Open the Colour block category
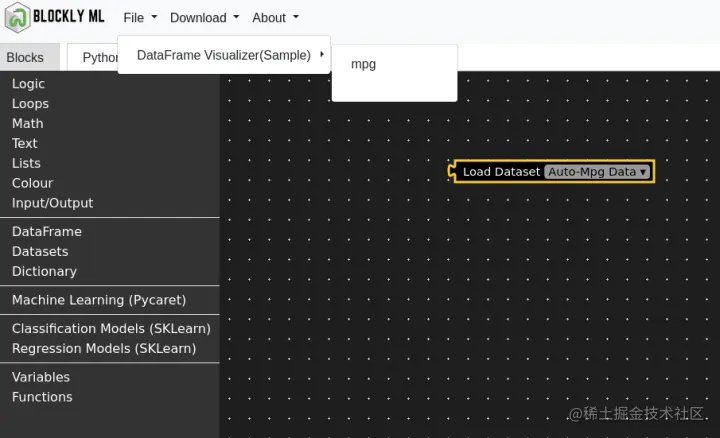The image size is (720, 438). pyautogui.click(x=32, y=183)
